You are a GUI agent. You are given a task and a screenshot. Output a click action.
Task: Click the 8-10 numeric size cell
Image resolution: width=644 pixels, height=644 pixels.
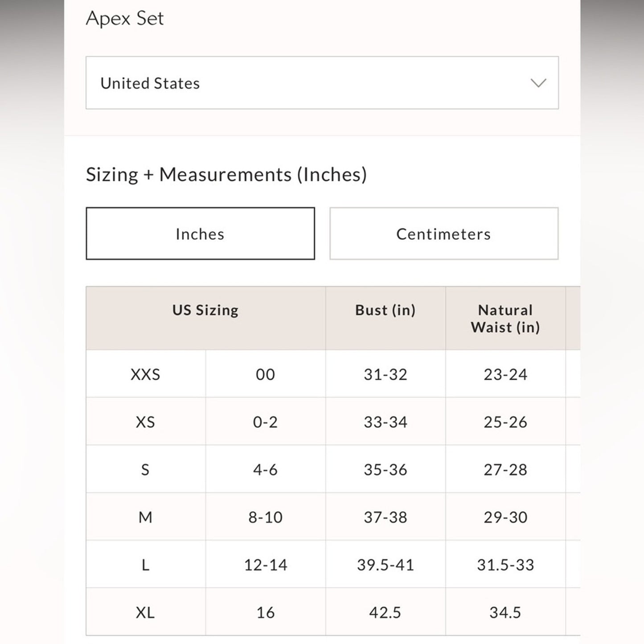(x=265, y=517)
